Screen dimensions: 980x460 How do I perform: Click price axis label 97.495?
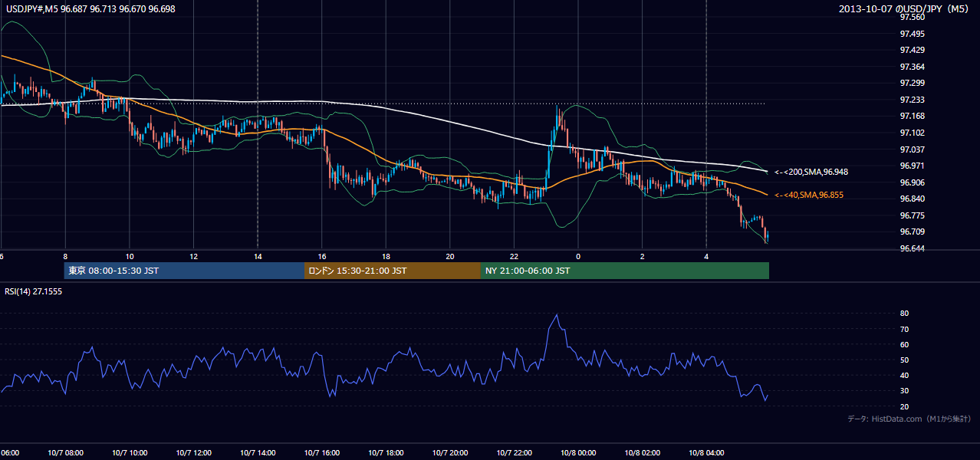point(912,34)
